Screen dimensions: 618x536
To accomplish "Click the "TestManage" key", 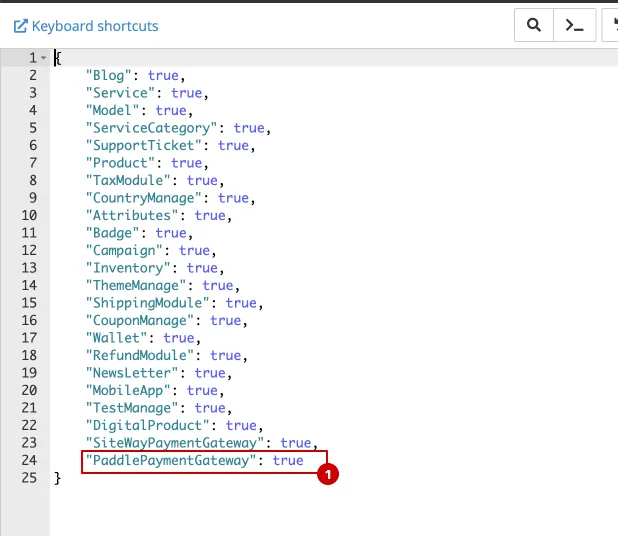I will point(132,408).
